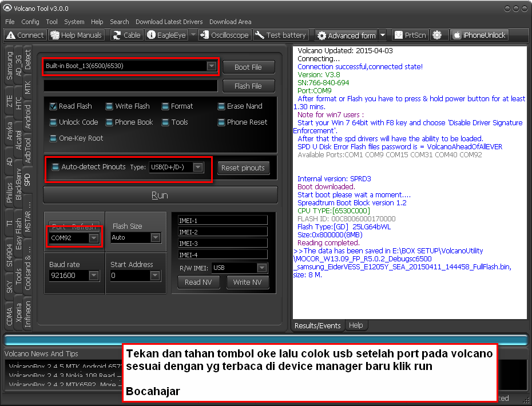Open the Oscilloscope tool

tap(225, 35)
